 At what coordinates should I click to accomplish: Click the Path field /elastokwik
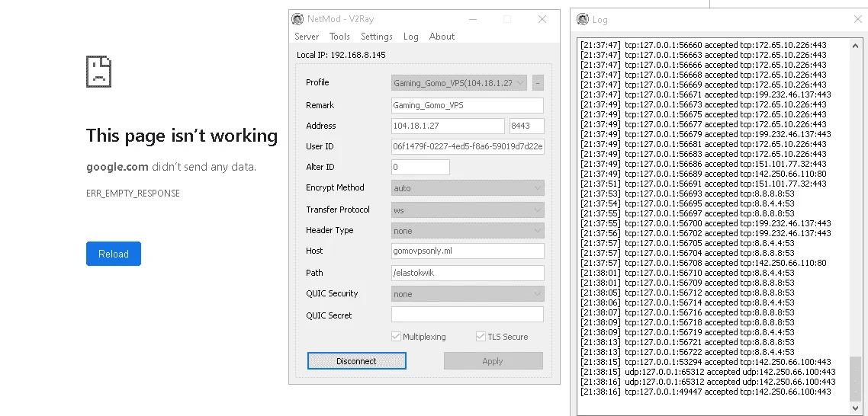468,273
